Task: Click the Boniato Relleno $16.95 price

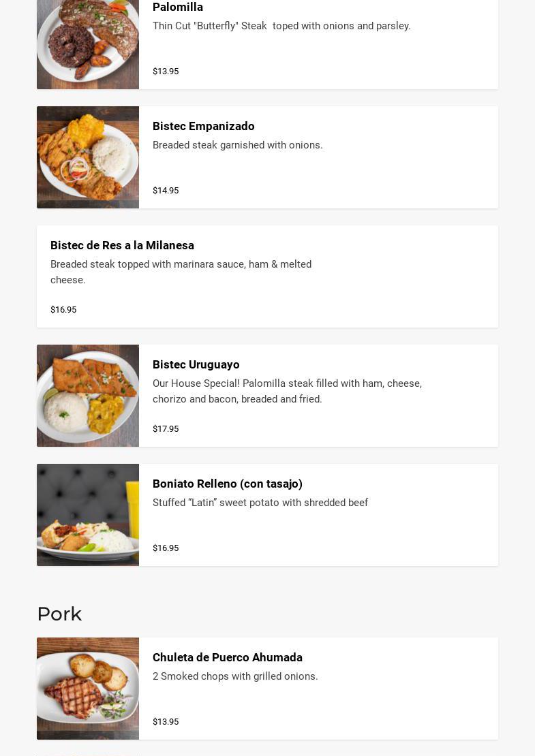Action: coord(166,548)
